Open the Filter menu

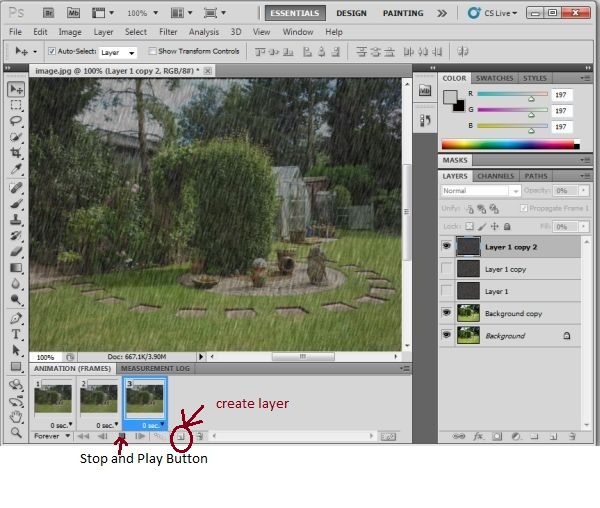168,32
